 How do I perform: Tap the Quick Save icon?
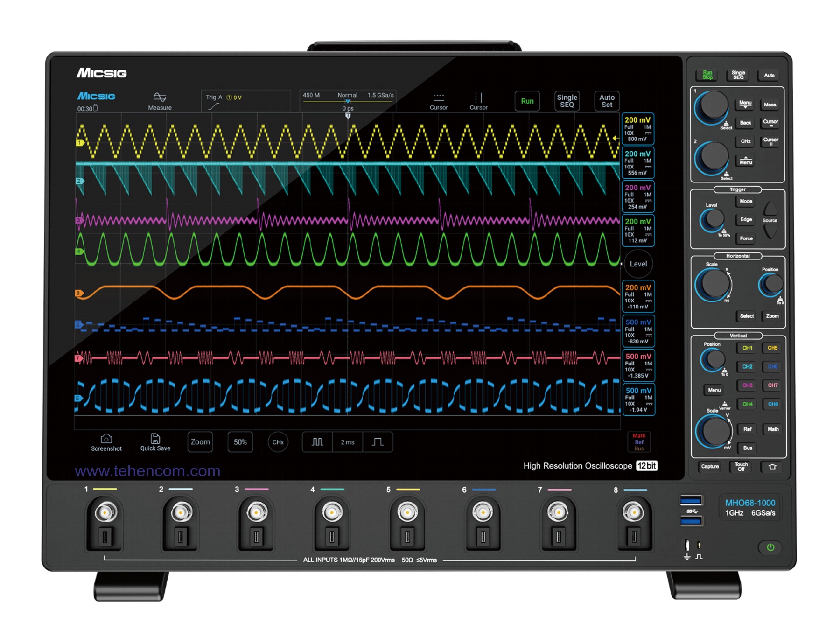(155, 442)
